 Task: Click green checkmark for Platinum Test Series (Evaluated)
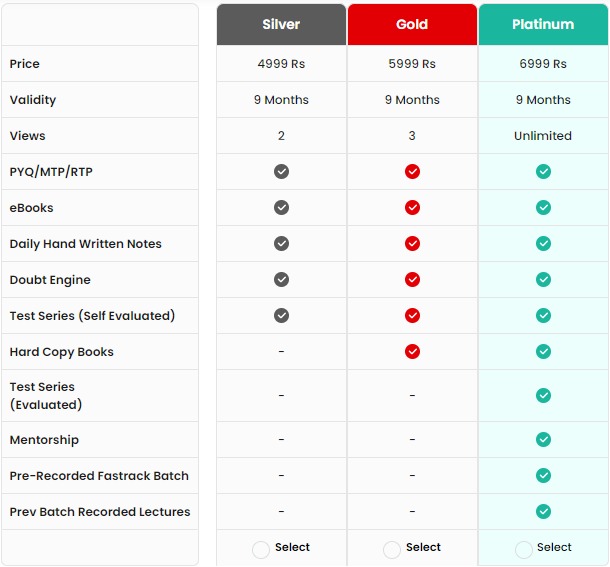543,395
